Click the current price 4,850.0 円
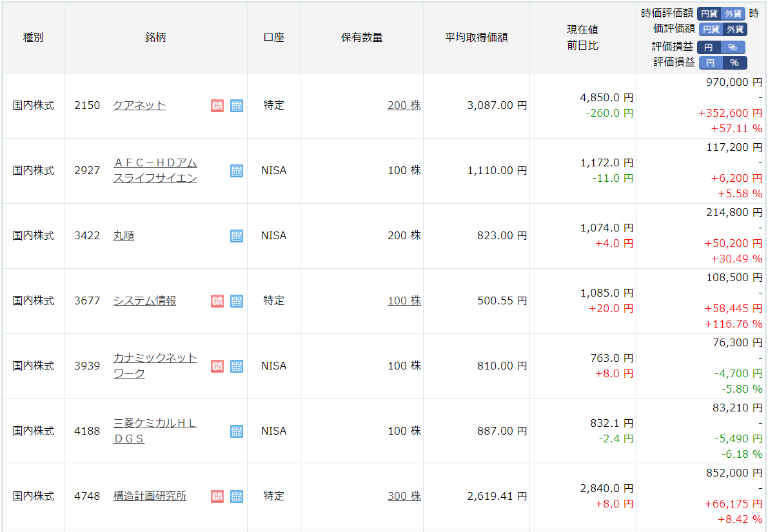This screenshot has height=532, width=768. pos(606,97)
